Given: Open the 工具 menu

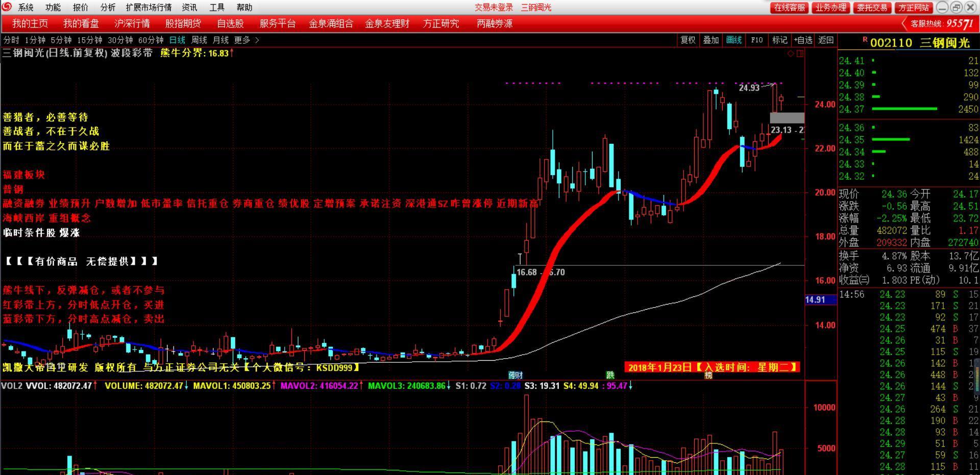Looking at the screenshot, I should point(217,7).
